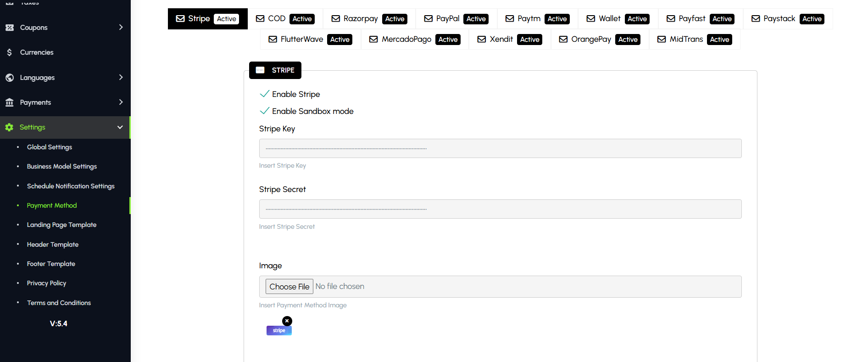Click the envelope icon beside PayPal
The height and width of the screenshot is (362, 868).
pyautogui.click(x=428, y=19)
